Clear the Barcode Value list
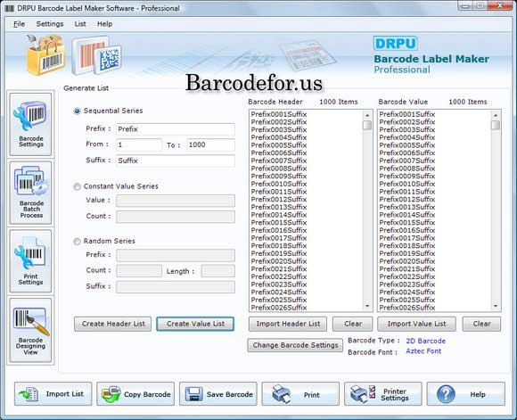The image size is (517, 420). 481,324
